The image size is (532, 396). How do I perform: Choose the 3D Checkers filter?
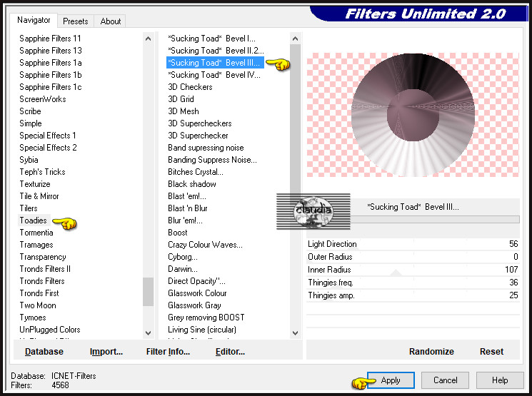tap(190, 87)
